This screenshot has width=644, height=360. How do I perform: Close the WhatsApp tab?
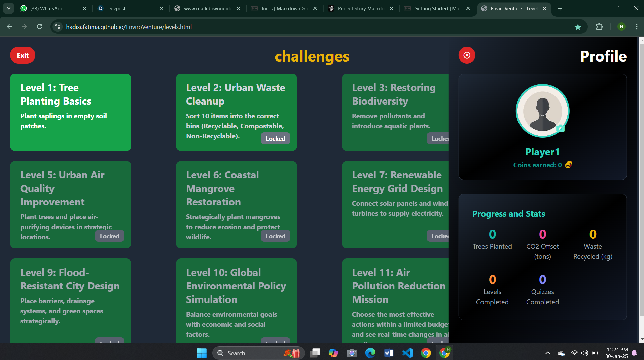pyautogui.click(x=84, y=8)
